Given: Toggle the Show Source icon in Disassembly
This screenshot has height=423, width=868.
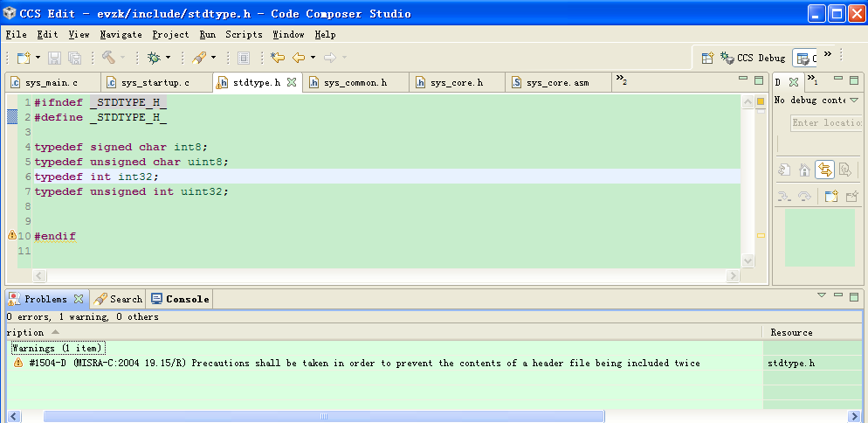Looking at the screenshot, I should point(845,170).
